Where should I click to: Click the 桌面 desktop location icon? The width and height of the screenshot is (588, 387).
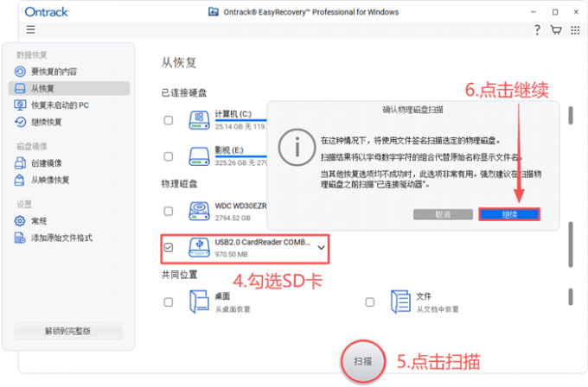[199, 302]
